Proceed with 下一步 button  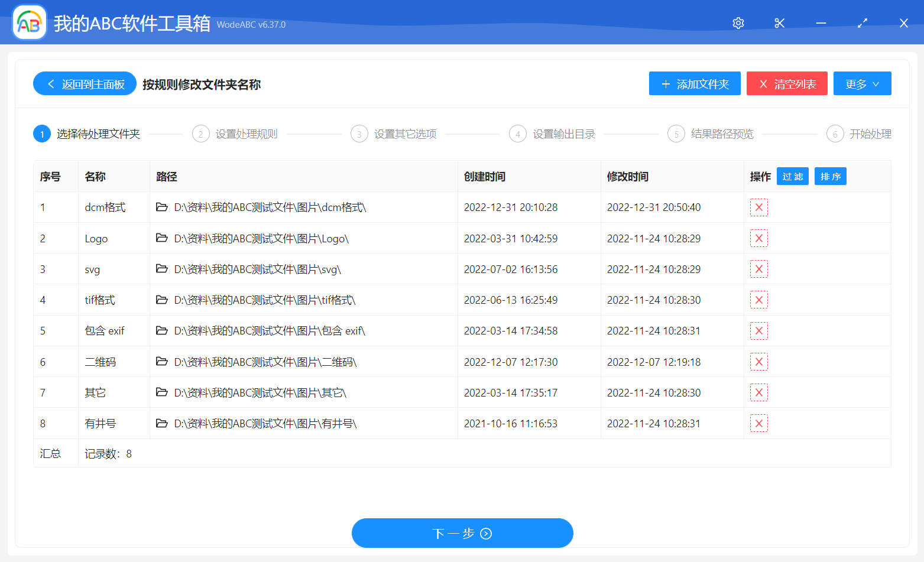pos(462,534)
